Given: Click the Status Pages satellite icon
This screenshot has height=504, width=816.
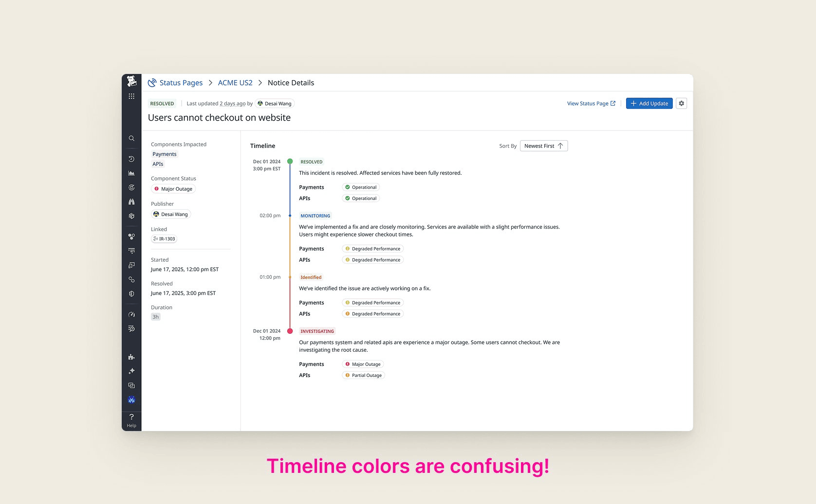Looking at the screenshot, I should [152, 83].
